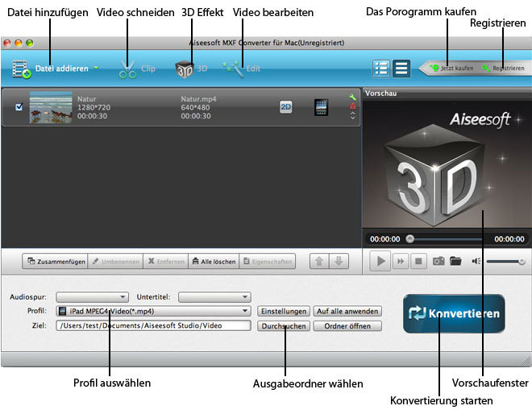
Task: Click the Umbenennen button
Action: 116,262
